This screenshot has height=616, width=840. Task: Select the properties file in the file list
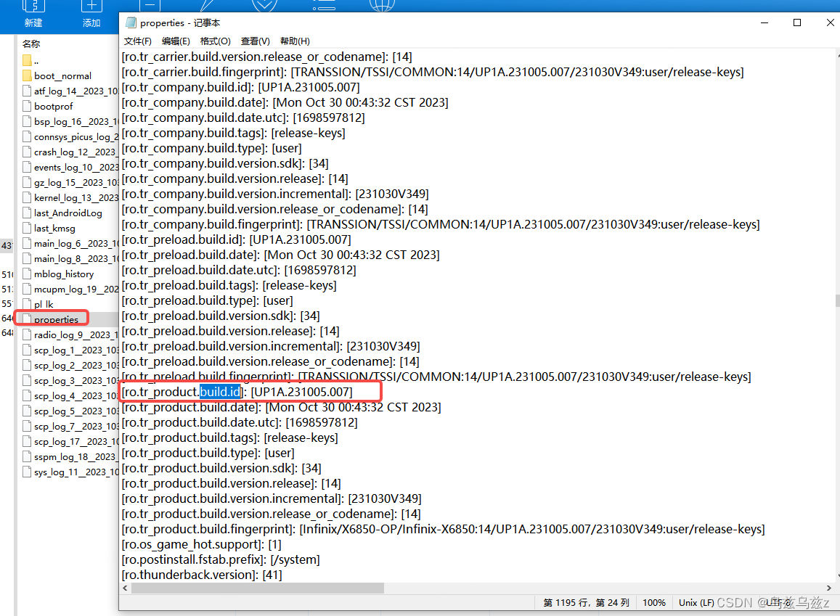click(55, 319)
